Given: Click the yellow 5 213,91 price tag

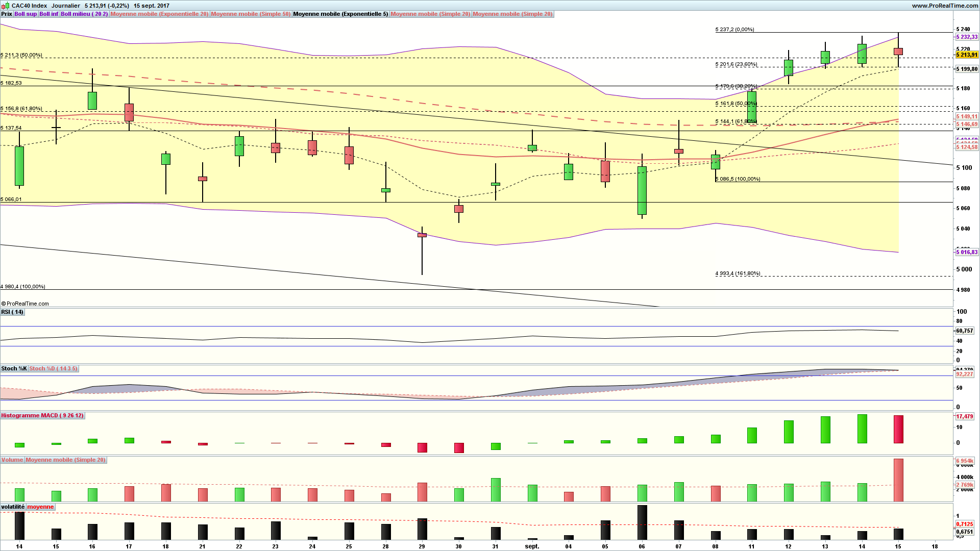Looking at the screenshot, I should [967, 55].
